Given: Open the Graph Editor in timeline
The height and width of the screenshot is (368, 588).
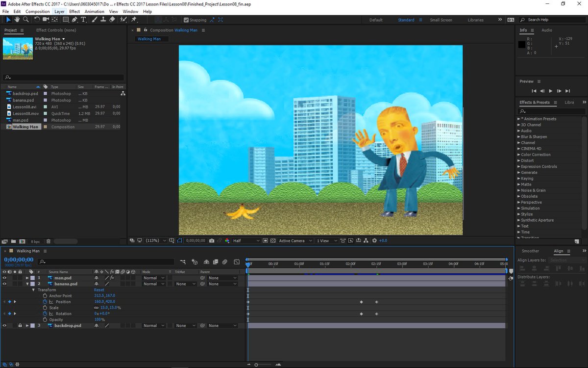Looking at the screenshot, I should (x=237, y=262).
